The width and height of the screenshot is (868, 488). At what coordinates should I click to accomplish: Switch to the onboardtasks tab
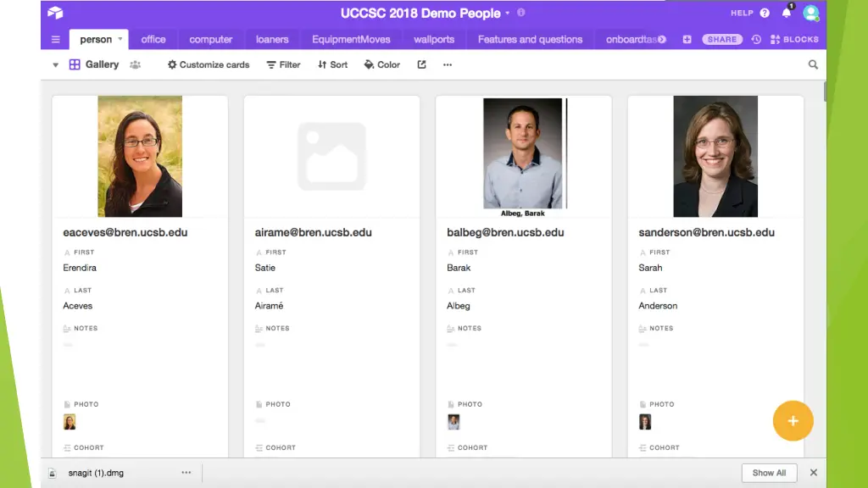[x=632, y=39]
